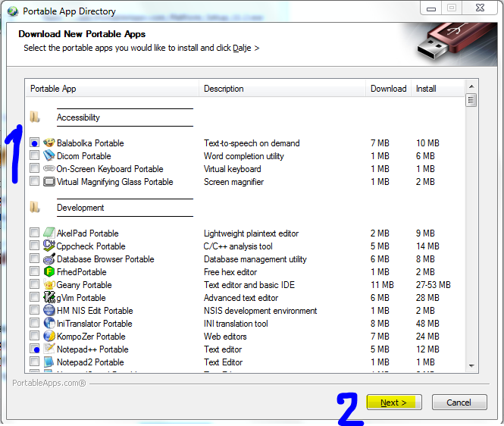Click the list scrollbar up arrow
Image resolution: width=504 pixels, height=426 pixels.
pos(471,86)
